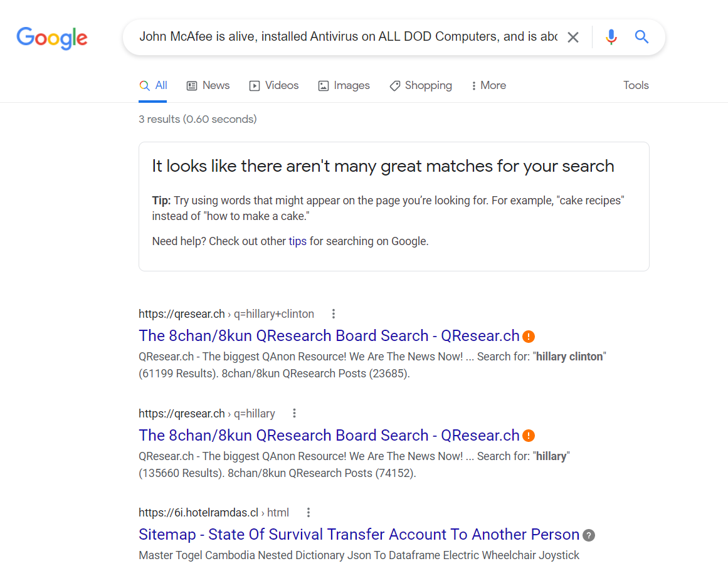Screen dimensions: 728x566
Task: Switch to the News tab
Action: coord(208,85)
